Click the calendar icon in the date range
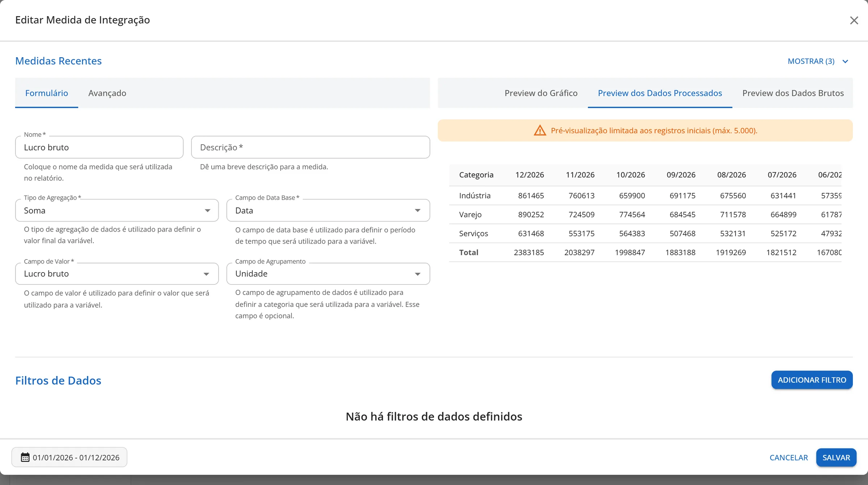The image size is (868, 485). click(25, 457)
